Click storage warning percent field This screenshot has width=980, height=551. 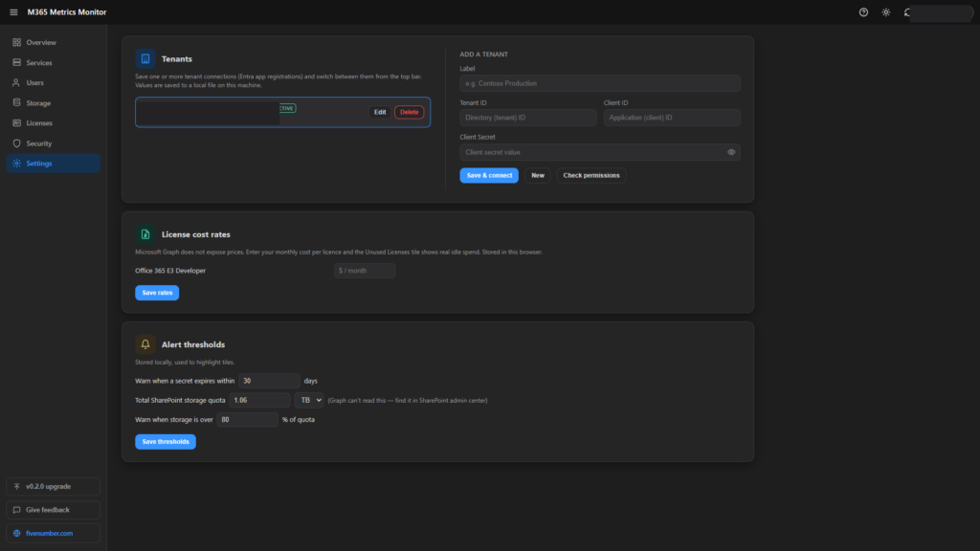pos(248,419)
